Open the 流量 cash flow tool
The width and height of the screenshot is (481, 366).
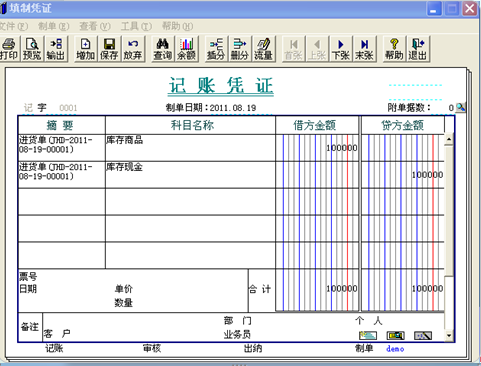(x=263, y=49)
